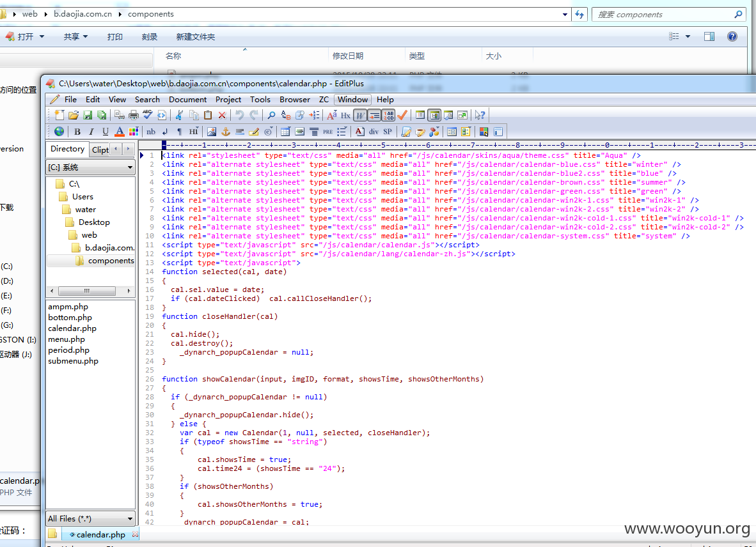756x547 pixels.
Task: Click the Replace (A to B) icon
Action: pyautogui.click(x=286, y=115)
